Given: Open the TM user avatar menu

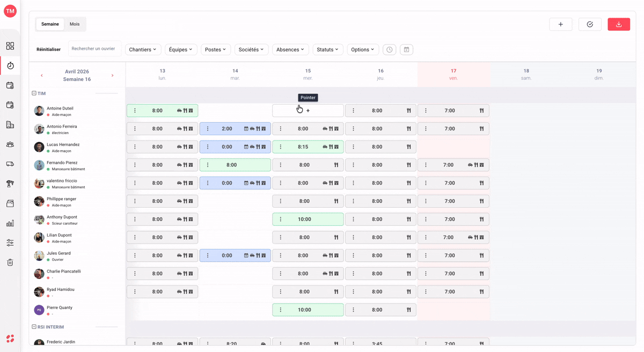Looking at the screenshot, I should [10, 11].
